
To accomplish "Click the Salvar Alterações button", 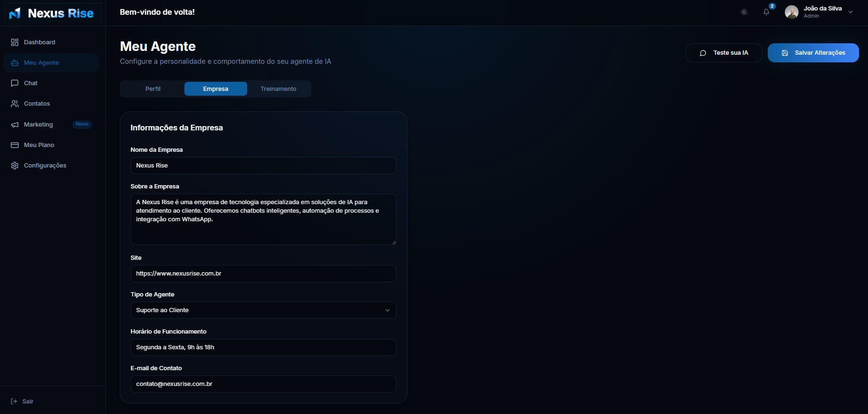I will pos(813,53).
